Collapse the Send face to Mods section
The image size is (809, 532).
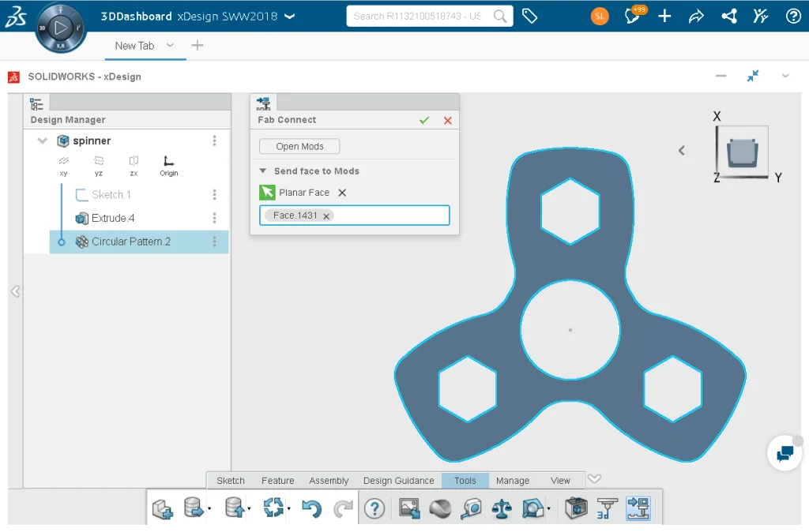tap(263, 170)
